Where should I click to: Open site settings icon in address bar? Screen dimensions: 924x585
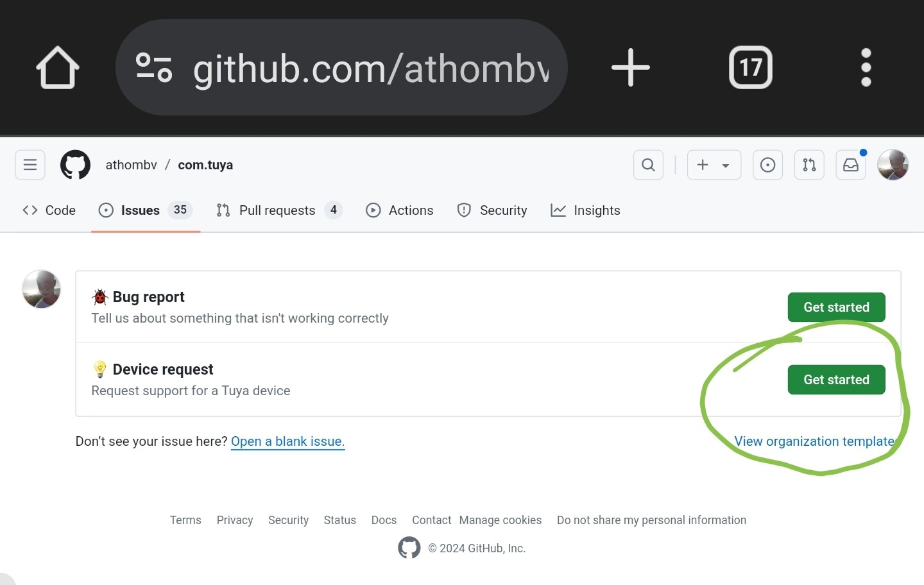pos(154,67)
